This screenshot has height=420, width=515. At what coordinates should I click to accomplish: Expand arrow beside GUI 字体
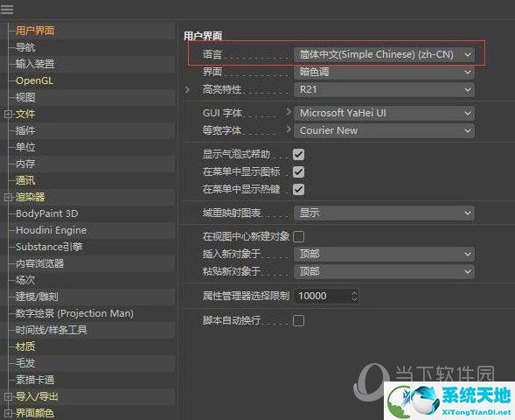(288, 112)
